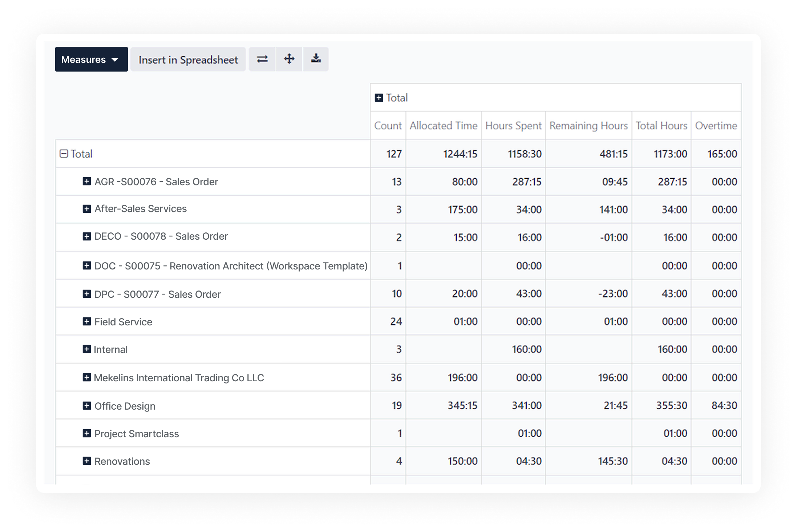Click the Overtime column header
797x532 pixels.
(716, 126)
